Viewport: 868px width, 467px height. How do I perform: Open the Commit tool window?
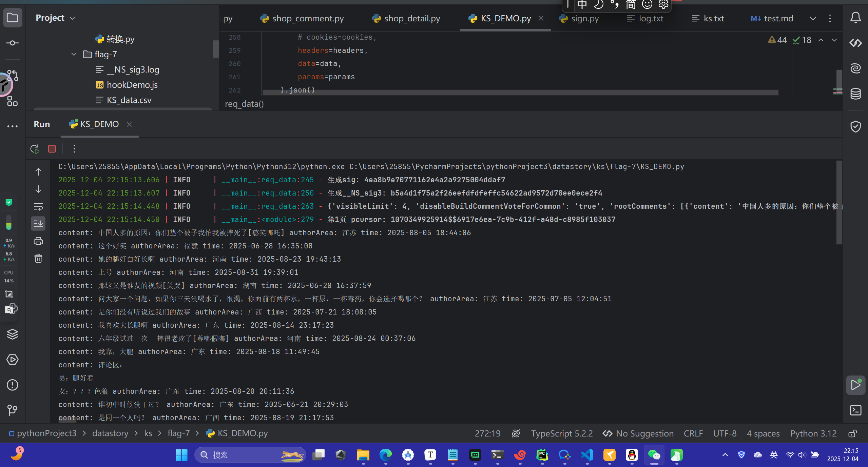coord(13,43)
